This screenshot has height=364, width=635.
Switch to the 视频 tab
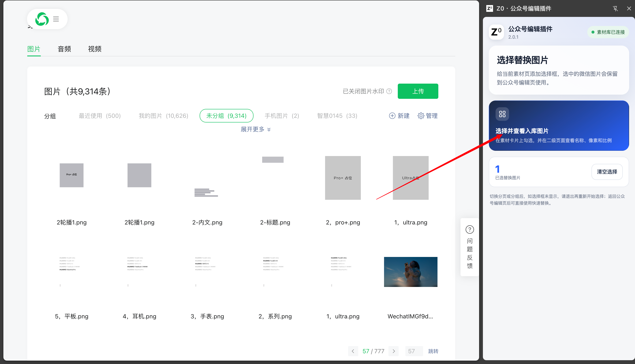point(95,49)
